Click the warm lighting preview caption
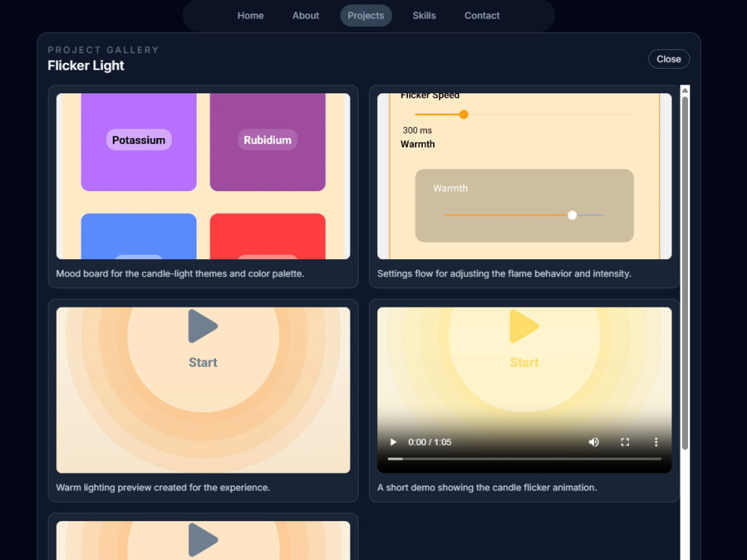The image size is (747, 560). point(163,488)
